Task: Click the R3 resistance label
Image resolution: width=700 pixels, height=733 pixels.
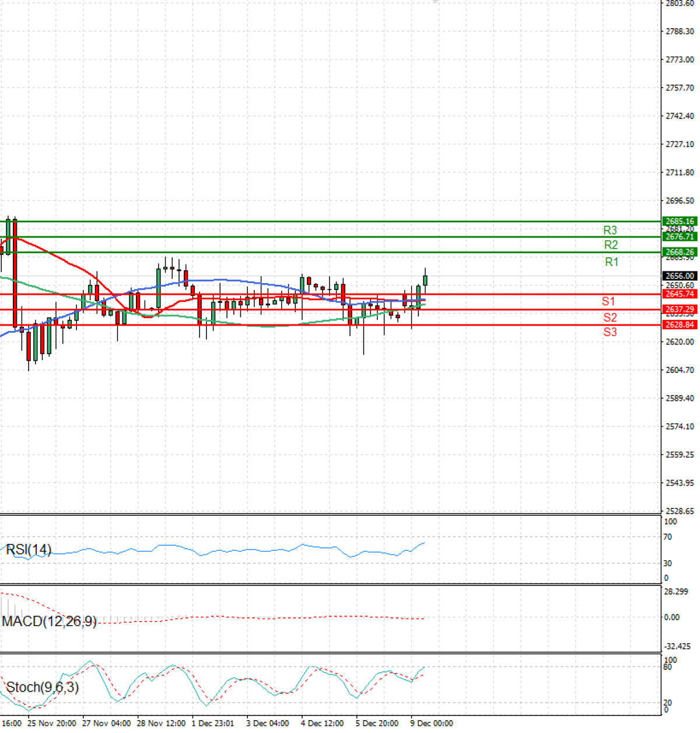Action: [610, 231]
